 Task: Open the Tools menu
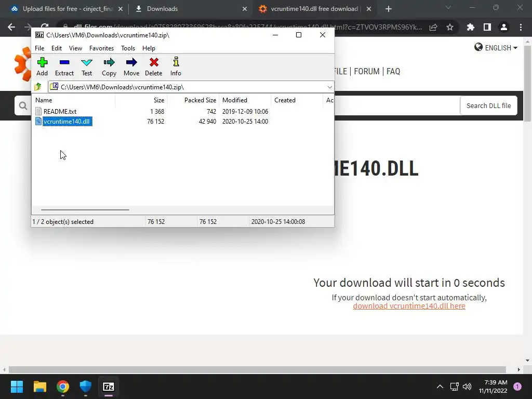tap(128, 48)
